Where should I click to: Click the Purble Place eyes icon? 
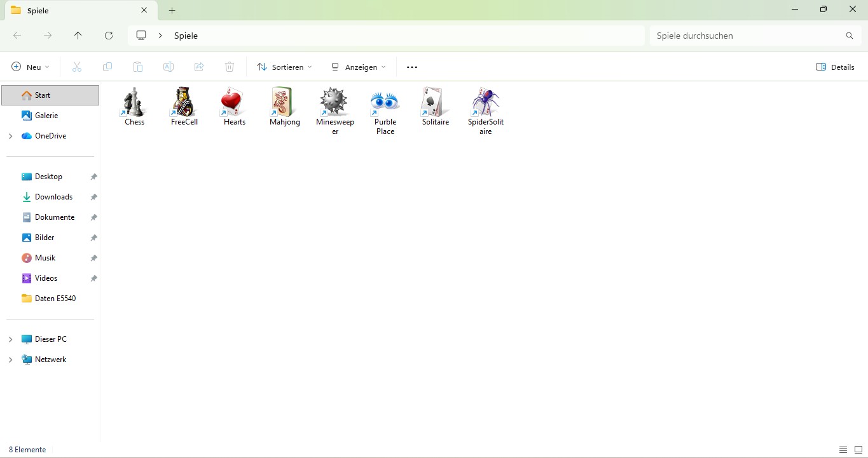click(x=385, y=103)
